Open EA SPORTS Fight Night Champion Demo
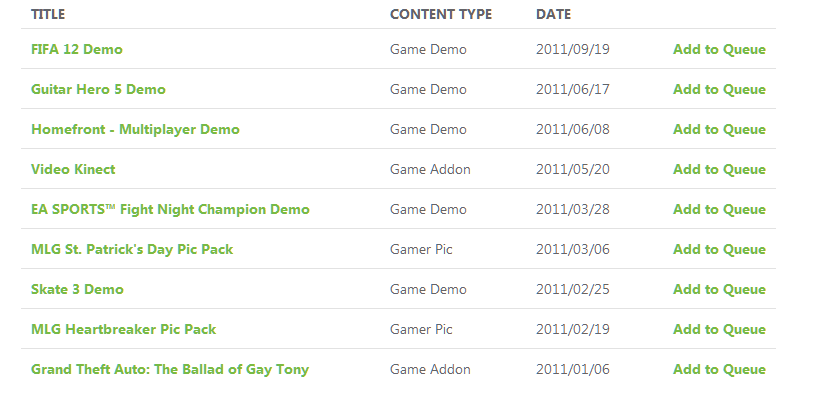 170,209
